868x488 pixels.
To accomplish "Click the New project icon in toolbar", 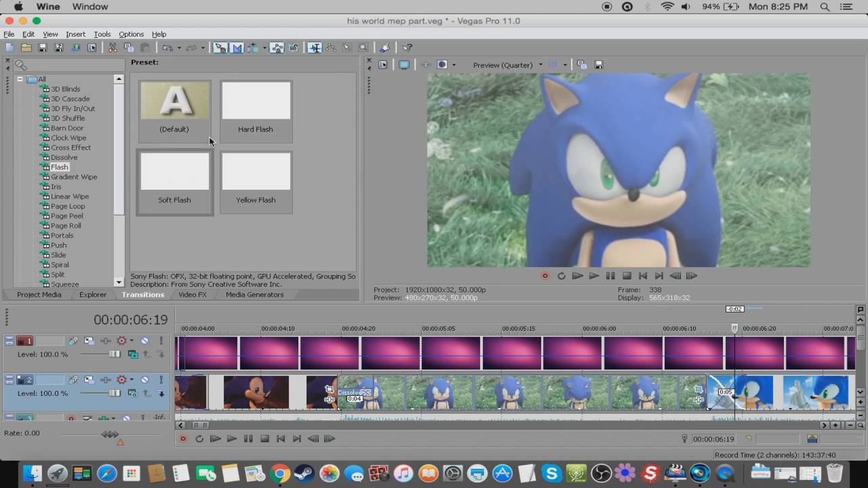I will [9, 47].
